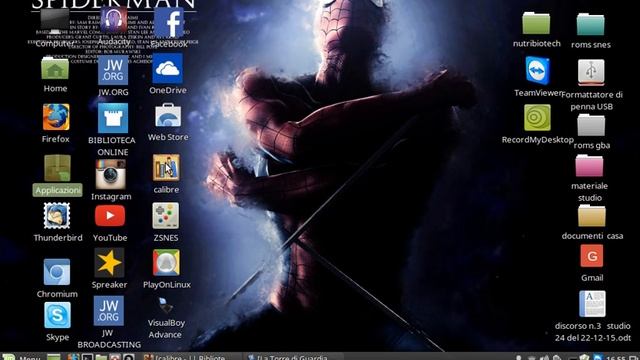
Task: Open the roms gba grey folder
Action: click(x=591, y=126)
